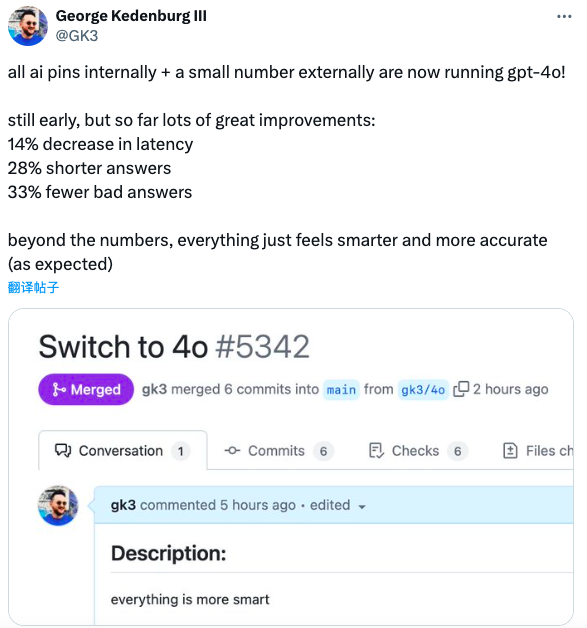587x628 pixels.
Task: Open the main branch link
Action: (x=341, y=390)
